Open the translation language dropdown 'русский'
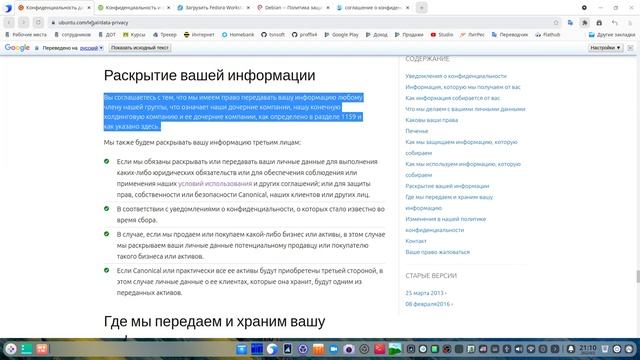 91,48
